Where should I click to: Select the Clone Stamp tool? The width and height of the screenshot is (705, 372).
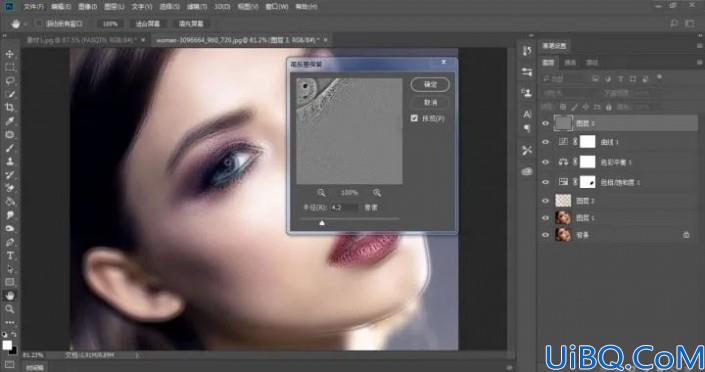pos(9,161)
